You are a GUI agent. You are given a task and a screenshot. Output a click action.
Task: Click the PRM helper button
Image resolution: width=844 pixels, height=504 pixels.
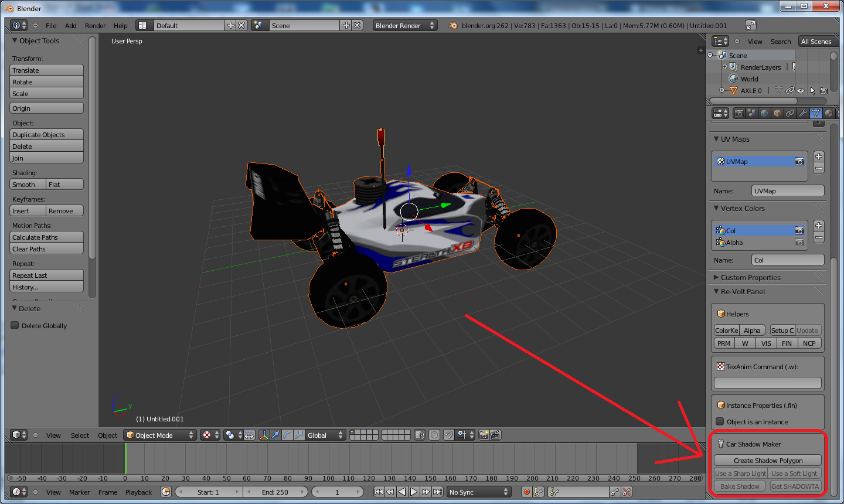pyautogui.click(x=724, y=343)
